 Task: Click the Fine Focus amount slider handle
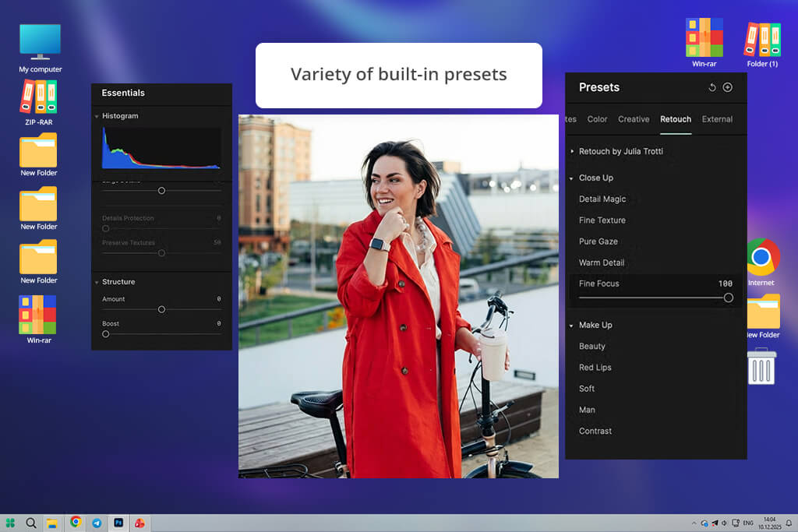(x=729, y=298)
